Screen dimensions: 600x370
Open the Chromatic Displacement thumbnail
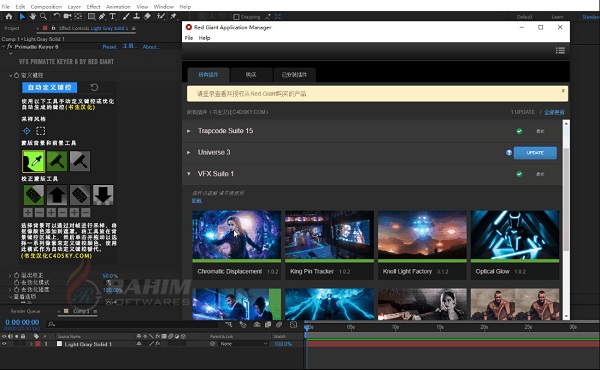point(236,235)
